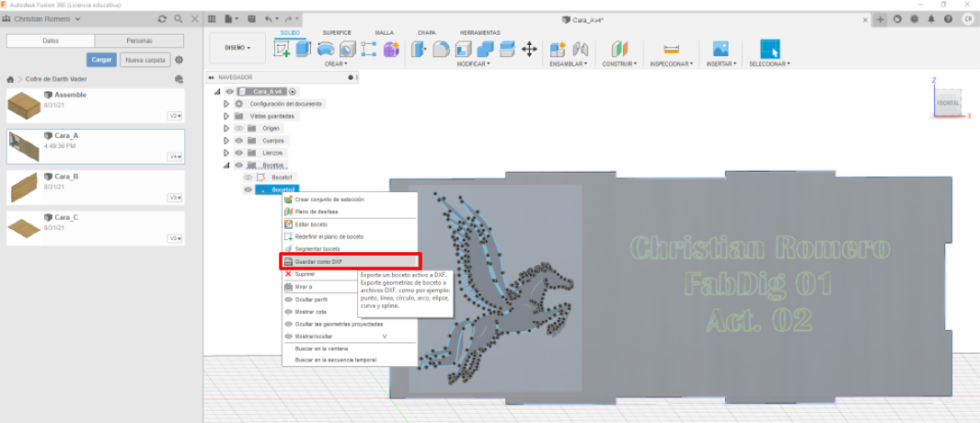Open data panel settings gear
Image resolution: width=980 pixels, height=423 pixels.
click(179, 60)
